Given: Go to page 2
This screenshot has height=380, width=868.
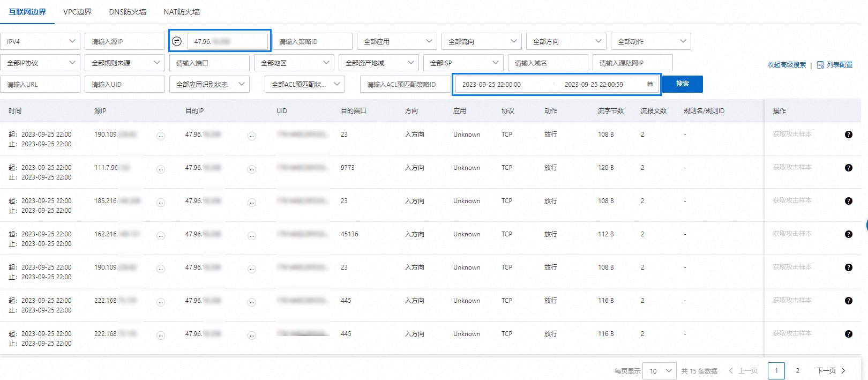Looking at the screenshot, I should click(x=798, y=371).
